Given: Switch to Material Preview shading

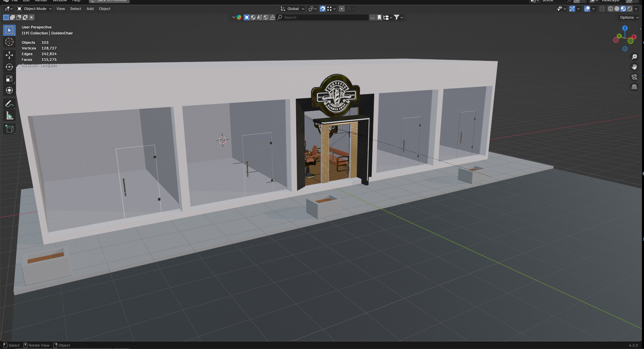Looking at the screenshot, I should (623, 9).
